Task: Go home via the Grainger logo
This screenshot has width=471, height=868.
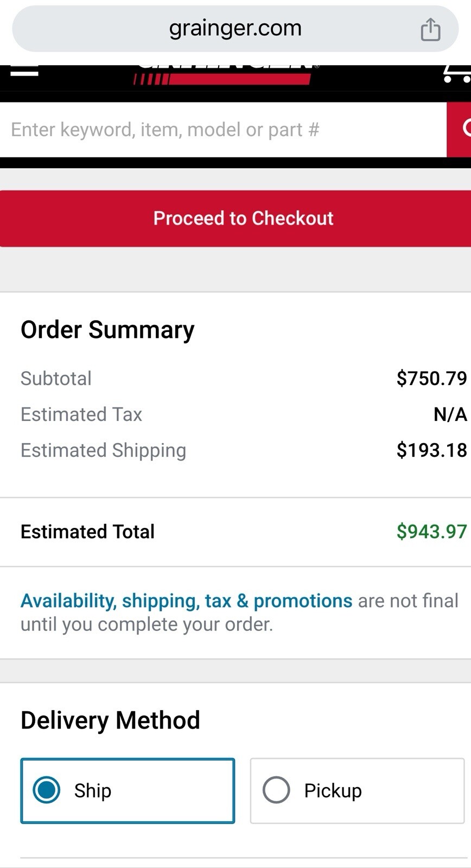Action: (x=222, y=74)
